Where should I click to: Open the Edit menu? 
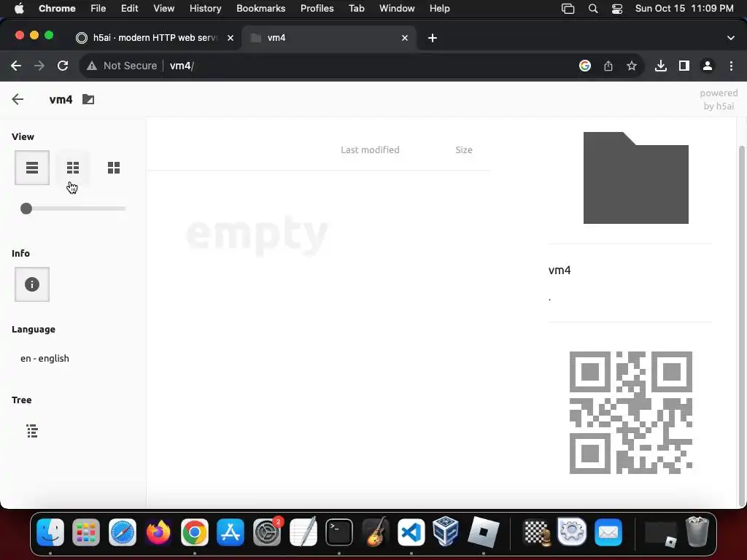[x=130, y=8]
